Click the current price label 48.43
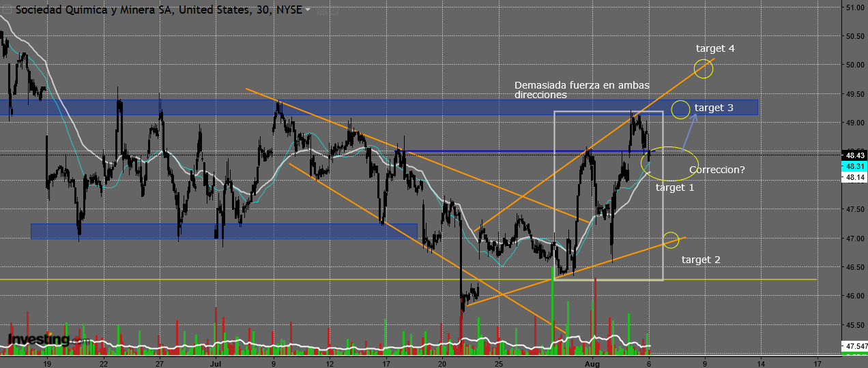This screenshot has width=868, height=368. point(855,155)
